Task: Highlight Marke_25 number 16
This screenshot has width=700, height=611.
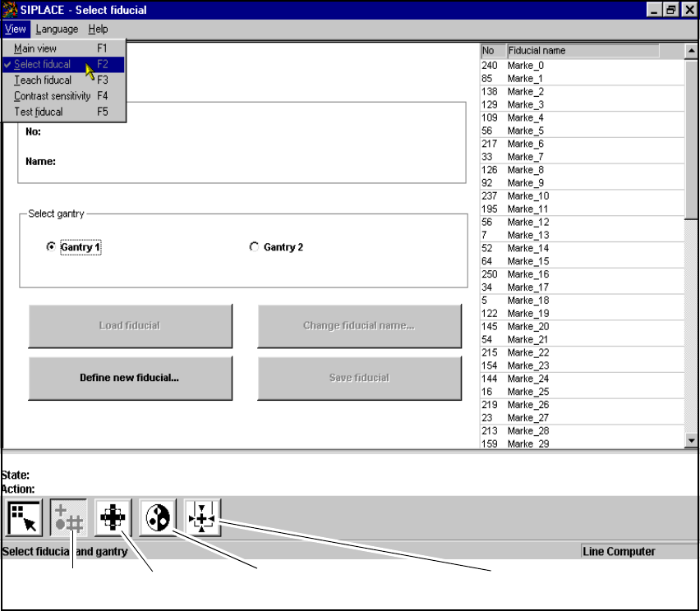Action: [x=583, y=392]
